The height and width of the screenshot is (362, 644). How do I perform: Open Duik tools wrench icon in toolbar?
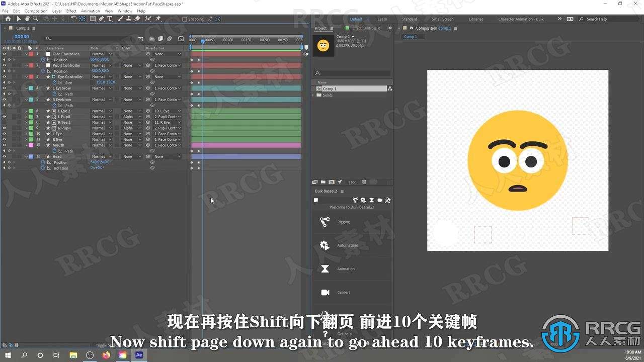click(x=388, y=200)
